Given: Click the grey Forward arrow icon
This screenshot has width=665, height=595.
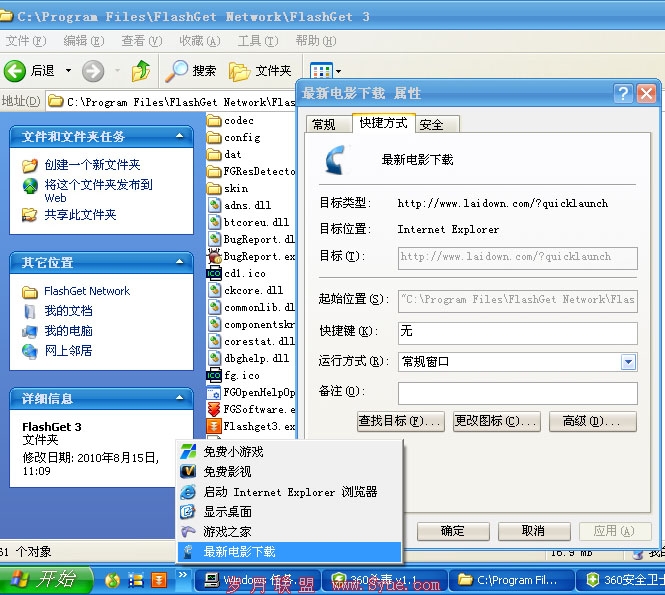Looking at the screenshot, I should 93,70.
